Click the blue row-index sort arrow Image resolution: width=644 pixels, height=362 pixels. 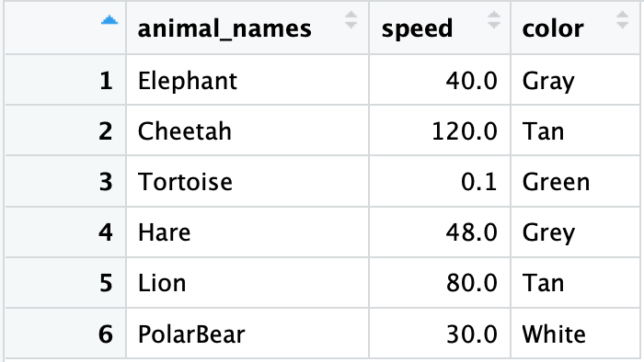109,19
